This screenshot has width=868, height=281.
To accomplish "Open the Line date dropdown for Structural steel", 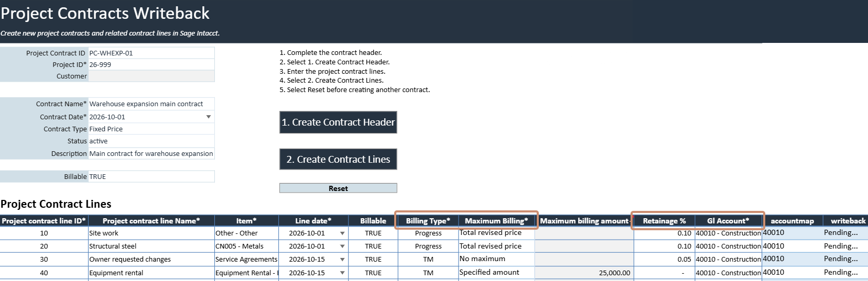I will 342,246.
